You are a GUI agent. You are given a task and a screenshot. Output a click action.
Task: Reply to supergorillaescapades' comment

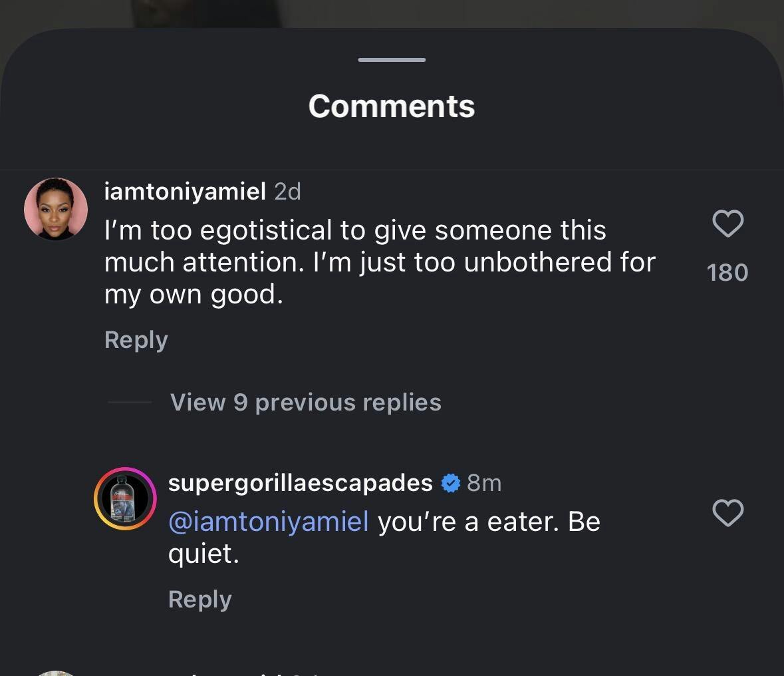pyautogui.click(x=199, y=599)
